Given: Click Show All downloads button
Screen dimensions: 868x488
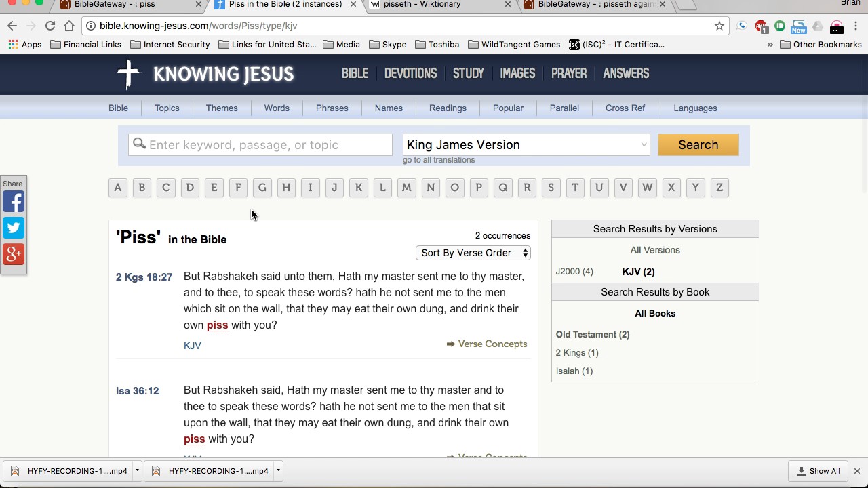Looking at the screenshot, I should pyautogui.click(x=818, y=471).
